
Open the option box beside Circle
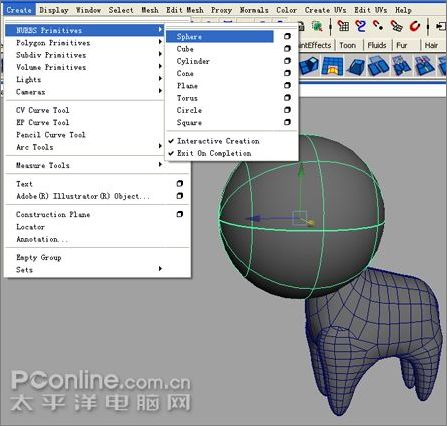click(x=287, y=110)
